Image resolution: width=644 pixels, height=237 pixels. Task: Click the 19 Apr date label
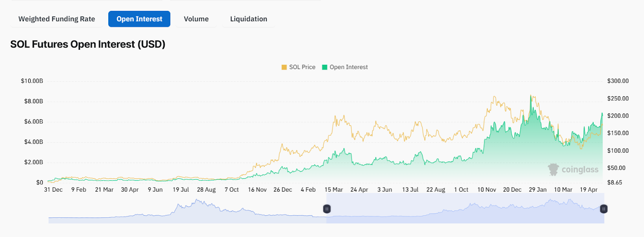[589, 190]
